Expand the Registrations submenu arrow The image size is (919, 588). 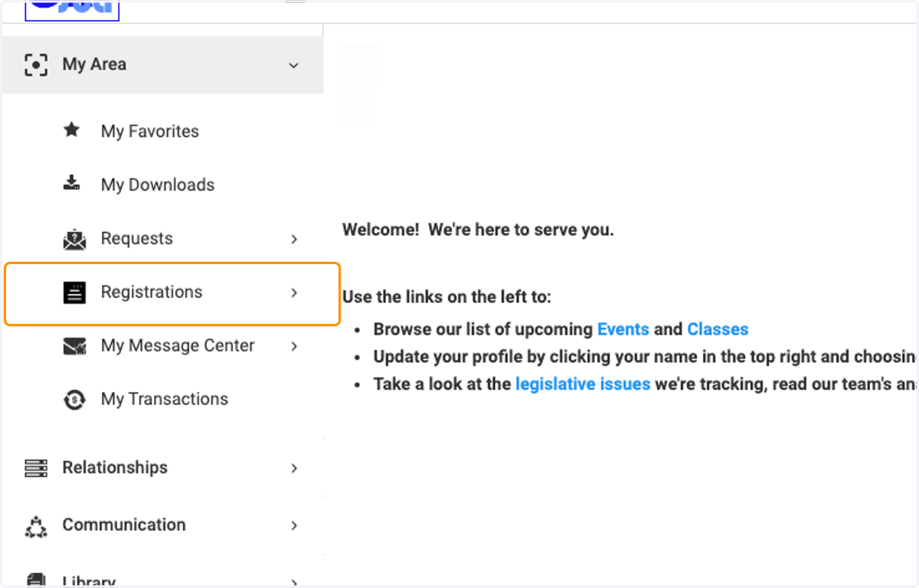[294, 292]
